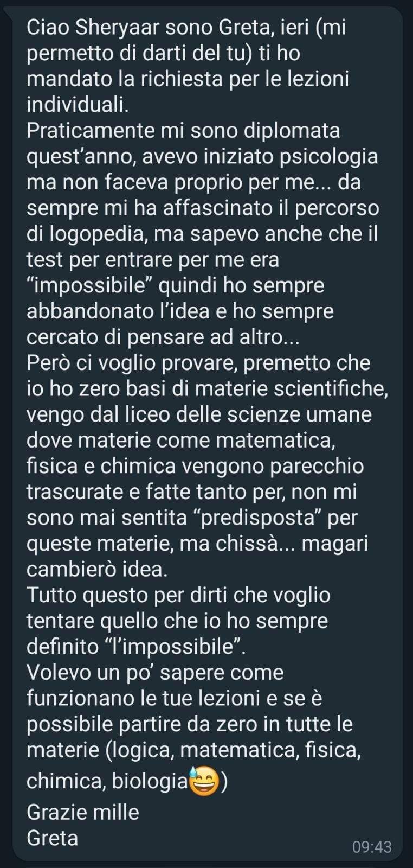
Task: Click the sweating smile emoji after biologia
Action: coord(203,780)
